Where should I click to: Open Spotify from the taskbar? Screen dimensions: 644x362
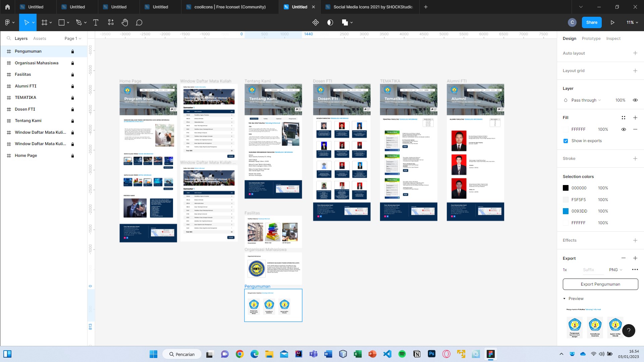click(x=402, y=354)
